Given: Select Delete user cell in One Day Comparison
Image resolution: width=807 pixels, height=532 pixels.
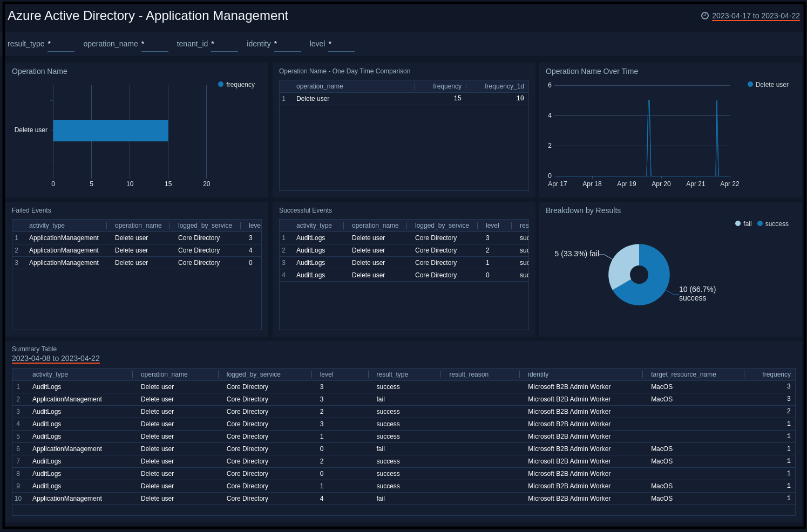Looking at the screenshot, I should [313, 99].
